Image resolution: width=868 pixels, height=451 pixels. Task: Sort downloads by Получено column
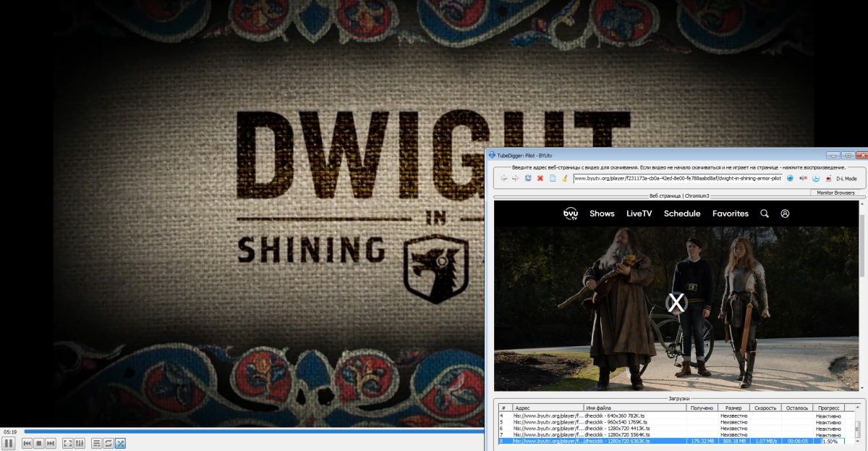(x=702, y=408)
